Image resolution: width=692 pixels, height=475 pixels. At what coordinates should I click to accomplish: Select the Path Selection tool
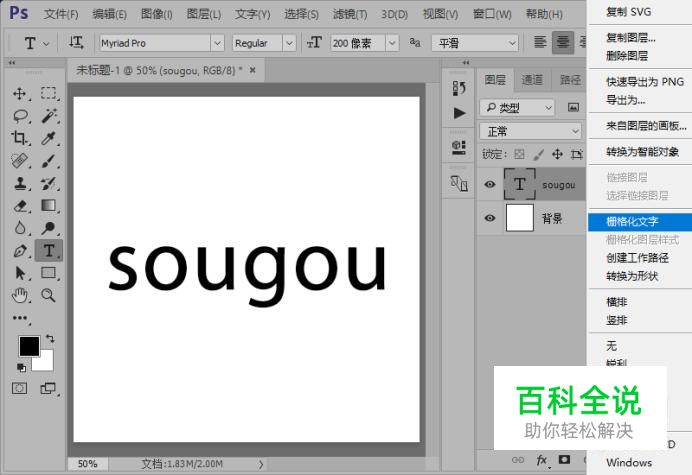click(20, 273)
